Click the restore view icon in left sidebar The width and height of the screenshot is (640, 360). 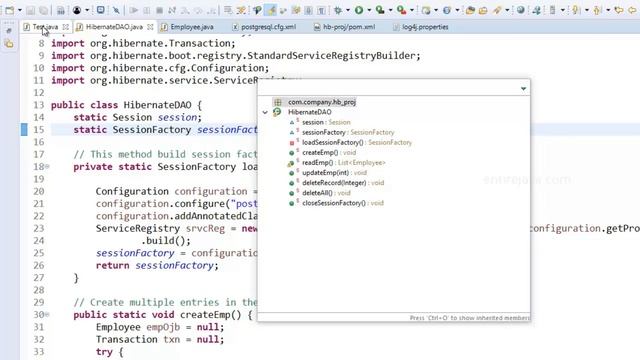[9, 30]
